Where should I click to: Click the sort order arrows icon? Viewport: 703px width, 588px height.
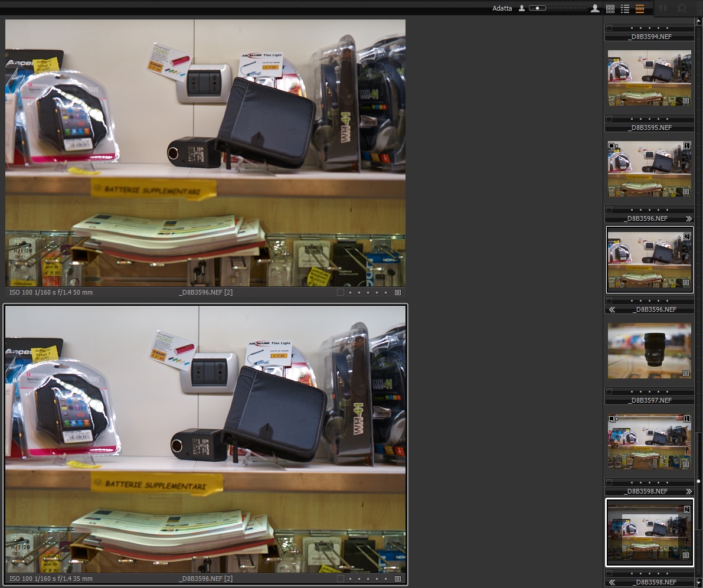pos(663,8)
